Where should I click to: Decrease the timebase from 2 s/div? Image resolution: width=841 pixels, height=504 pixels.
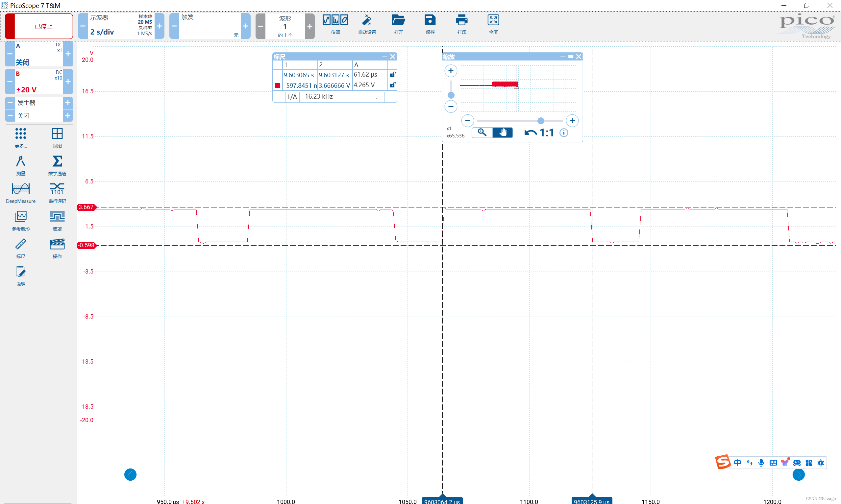83,26
